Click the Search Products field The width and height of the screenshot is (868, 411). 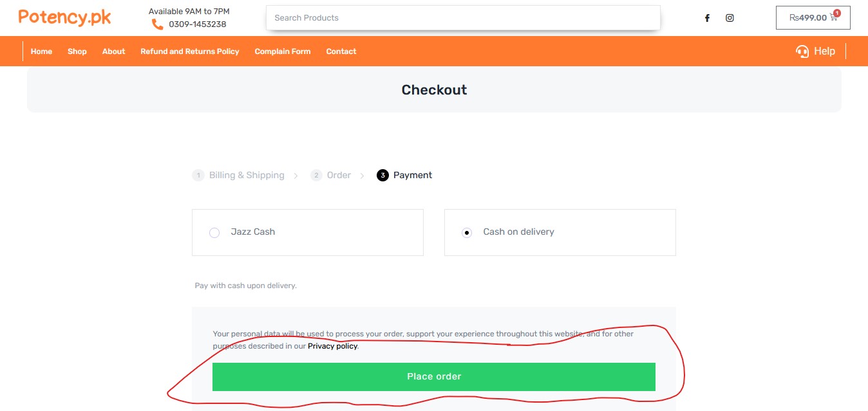coord(463,18)
